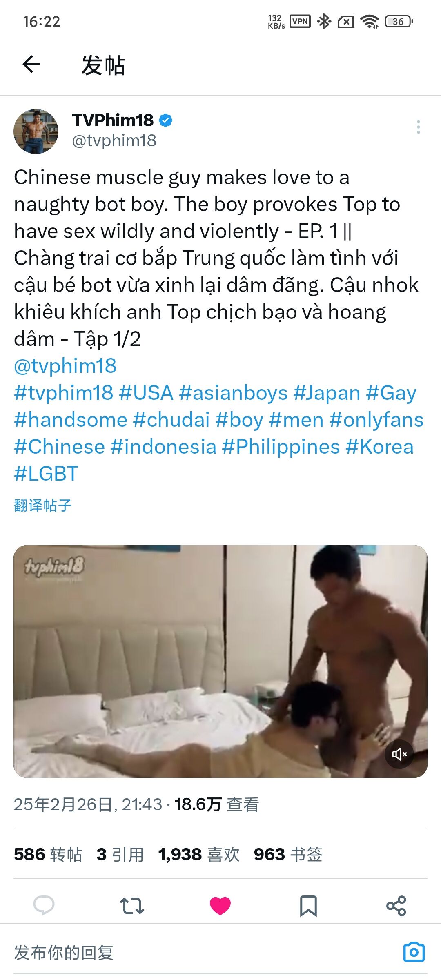This screenshot has height=980, width=441.
Task: Toggle the pink heart like button
Action: 220,905
